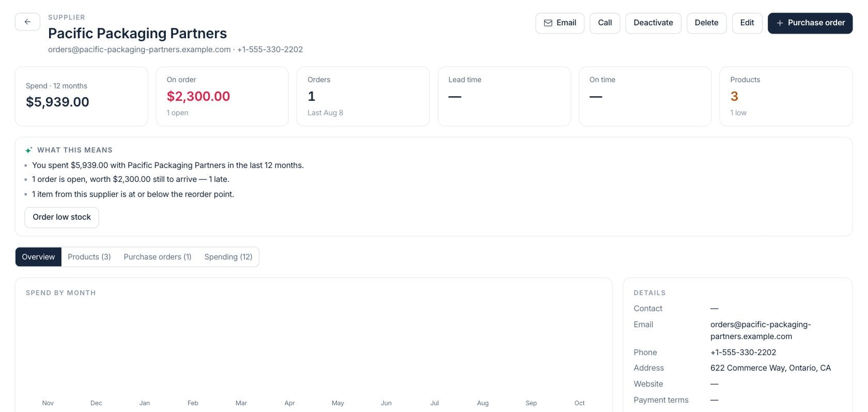This screenshot has height=412, width=868.
Task: Open the Spending (12) tab
Action: (x=228, y=257)
